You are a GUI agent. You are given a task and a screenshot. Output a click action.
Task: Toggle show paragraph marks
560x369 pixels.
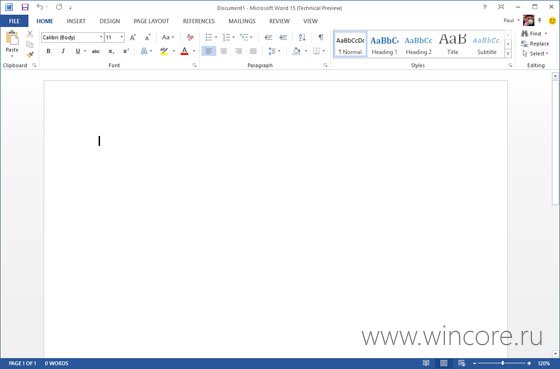(x=321, y=38)
